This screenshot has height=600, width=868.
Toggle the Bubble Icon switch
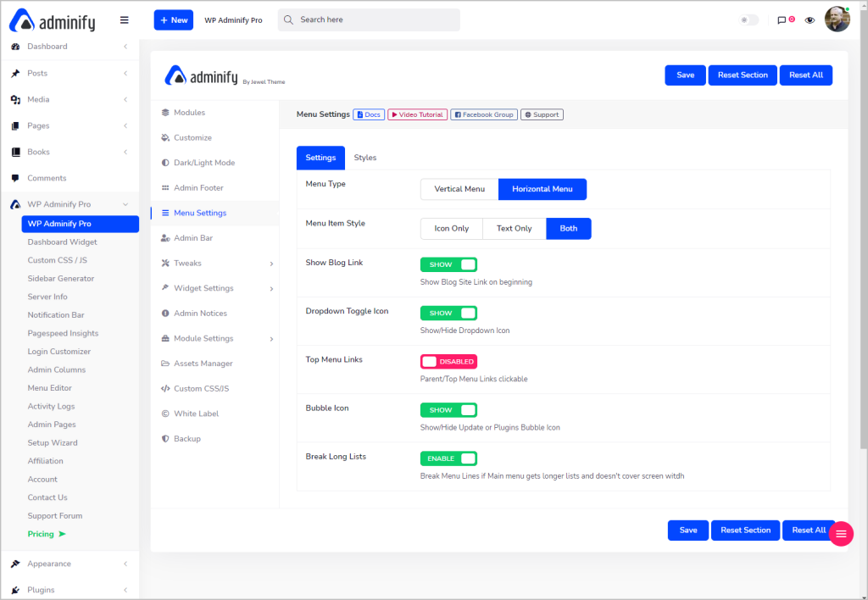(448, 410)
